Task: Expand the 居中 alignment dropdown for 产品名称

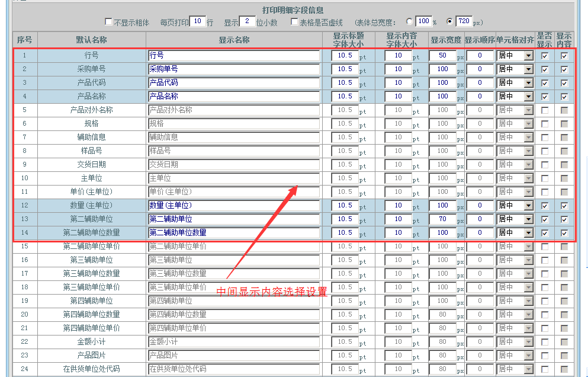Action: [515, 97]
